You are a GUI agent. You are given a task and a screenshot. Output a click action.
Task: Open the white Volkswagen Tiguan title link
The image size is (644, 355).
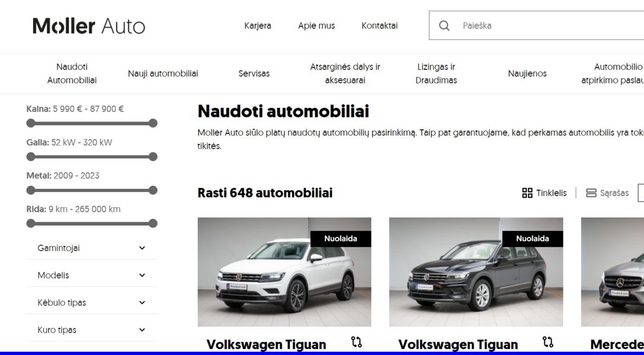(x=266, y=344)
